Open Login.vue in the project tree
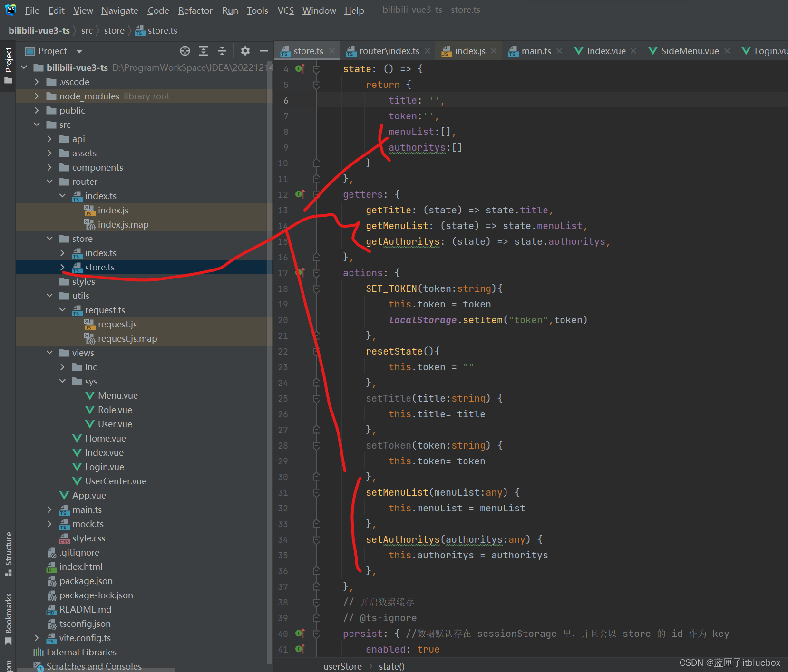This screenshot has height=672, width=788. coord(104,467)
